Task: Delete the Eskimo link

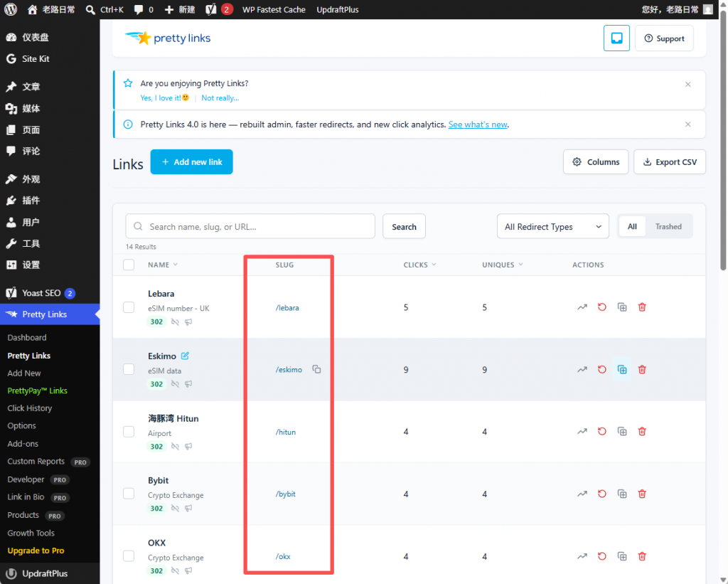Action: 642,369
